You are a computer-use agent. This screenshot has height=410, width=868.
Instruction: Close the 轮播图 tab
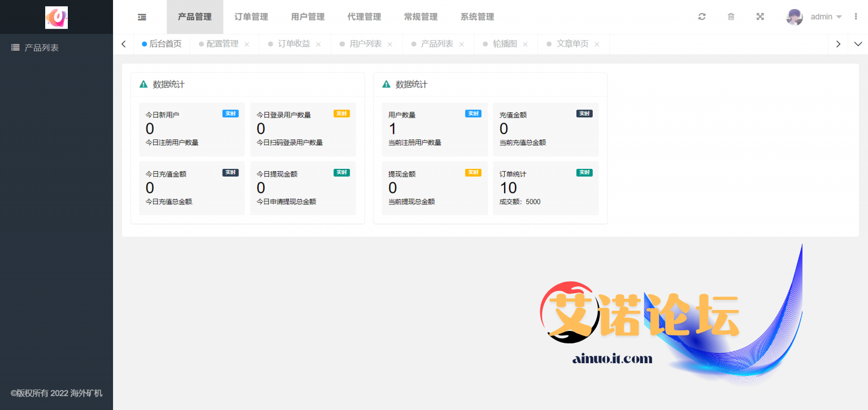point(526,45)
